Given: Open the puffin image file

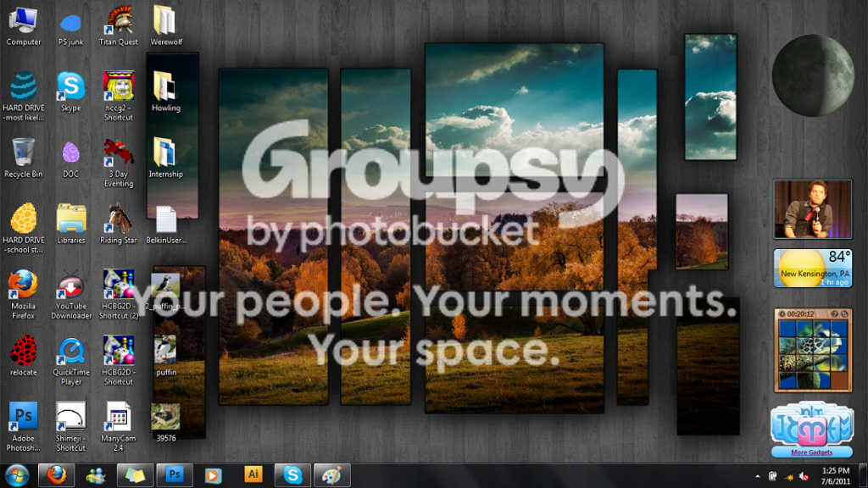Looking at the screenshot, I should (x=166, y=356).
